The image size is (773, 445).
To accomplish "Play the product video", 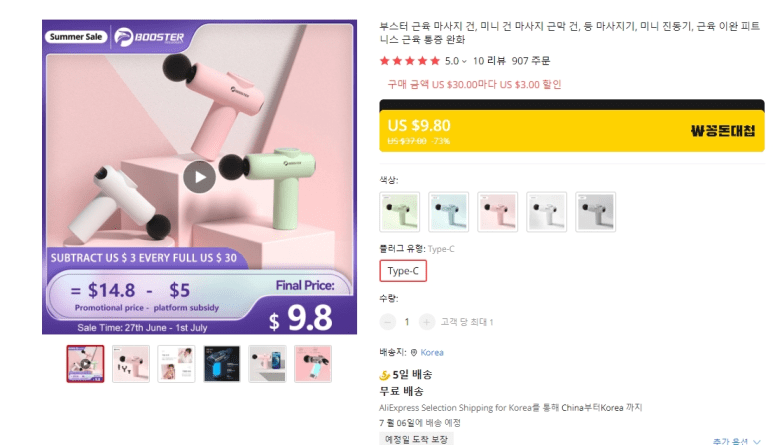I will pyautogui.click(x=199, y=177).
